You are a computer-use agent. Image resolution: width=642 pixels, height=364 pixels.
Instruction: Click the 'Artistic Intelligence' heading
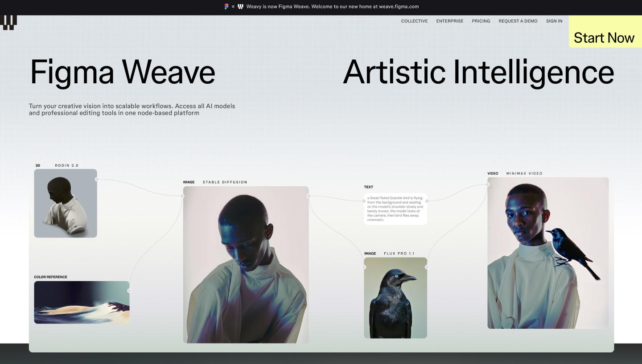pos(478,72)
